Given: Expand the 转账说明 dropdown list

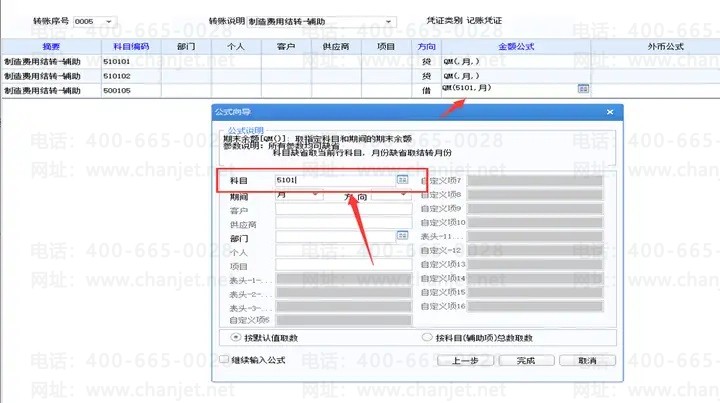Looking at the screenshot, I should [388, 22].
